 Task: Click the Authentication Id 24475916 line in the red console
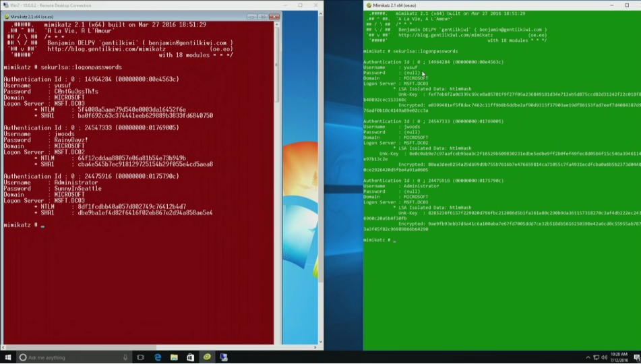[91, 177]
